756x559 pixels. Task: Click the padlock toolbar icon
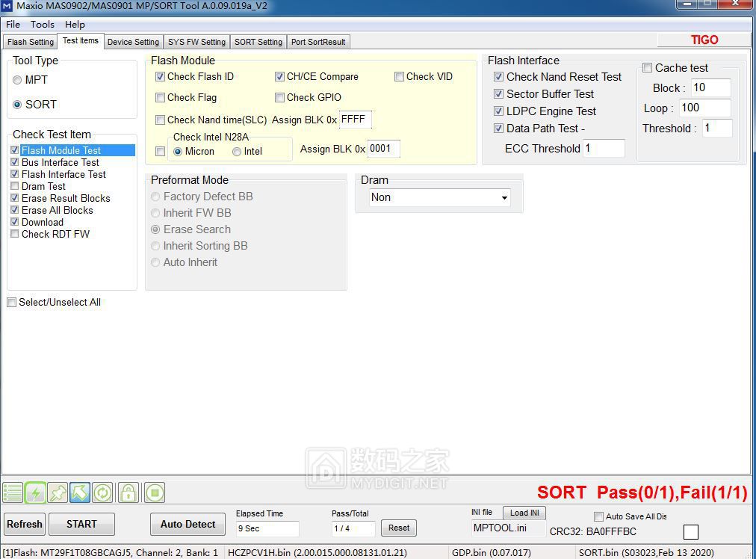[x=128, y=492]
